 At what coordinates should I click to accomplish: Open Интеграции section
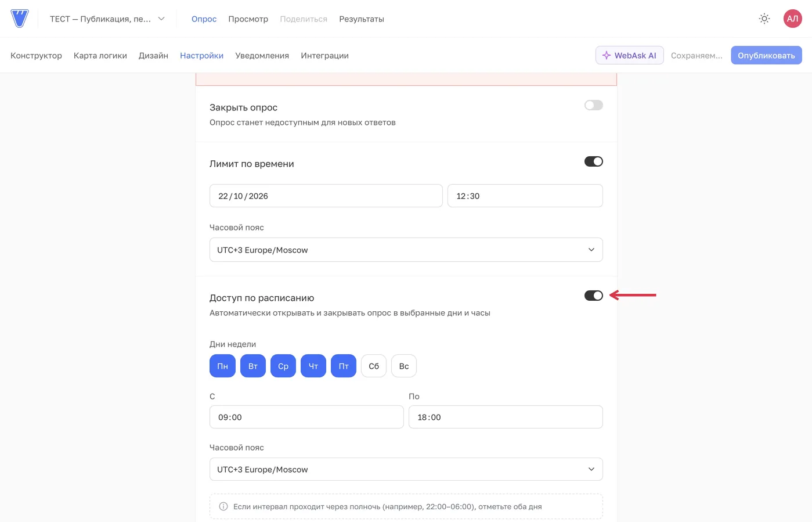tap(324, 55)
